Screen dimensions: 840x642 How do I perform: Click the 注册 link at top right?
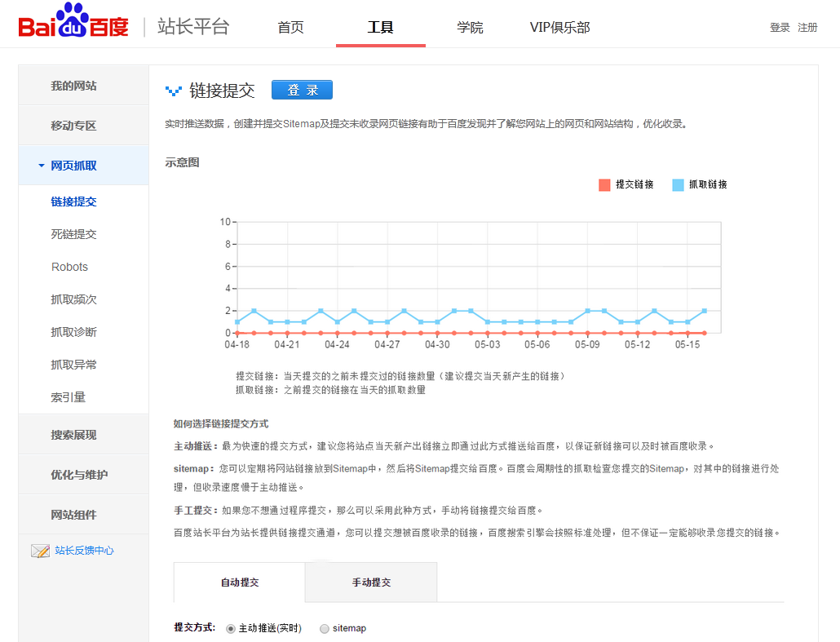[x=807, y=28]
